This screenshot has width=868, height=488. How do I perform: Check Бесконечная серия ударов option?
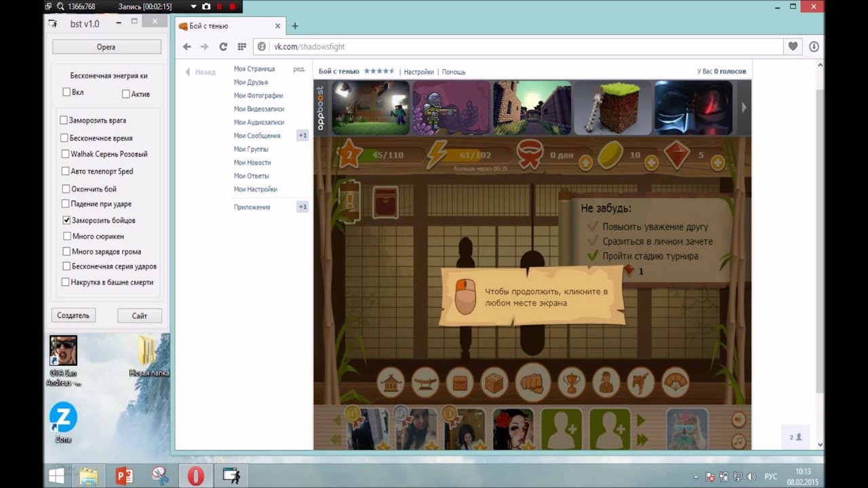(x=66, y=266)
